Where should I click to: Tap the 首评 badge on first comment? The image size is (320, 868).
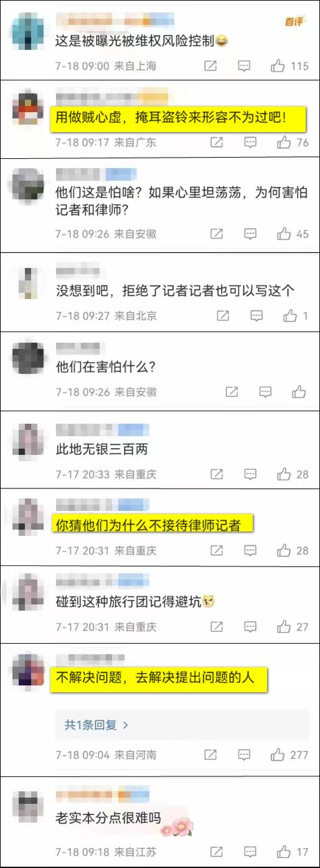pos(293,21)
